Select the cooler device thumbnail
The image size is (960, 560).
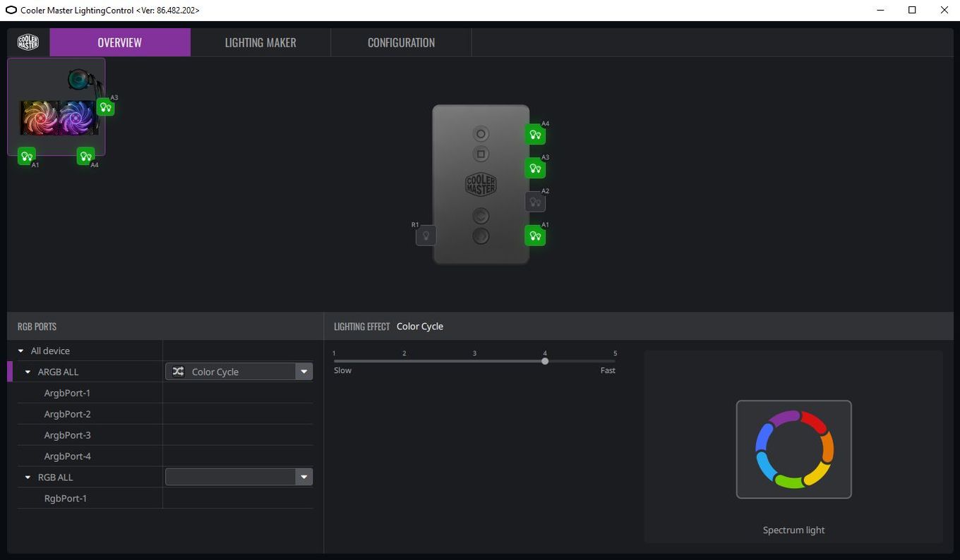(x=56, y=106)
